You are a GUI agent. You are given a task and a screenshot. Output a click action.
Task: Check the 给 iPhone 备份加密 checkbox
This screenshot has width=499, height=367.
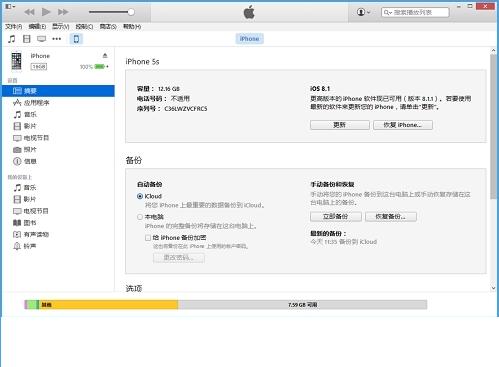tap(148, 238)
